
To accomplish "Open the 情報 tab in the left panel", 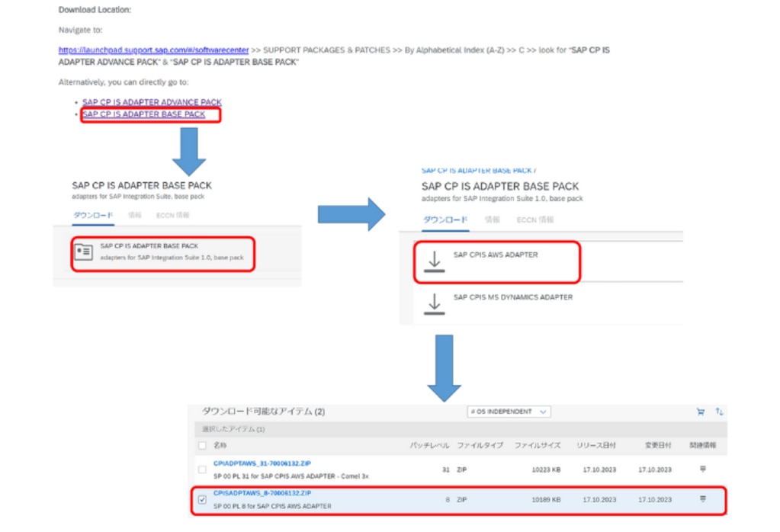I will click(x=134, y=215).
